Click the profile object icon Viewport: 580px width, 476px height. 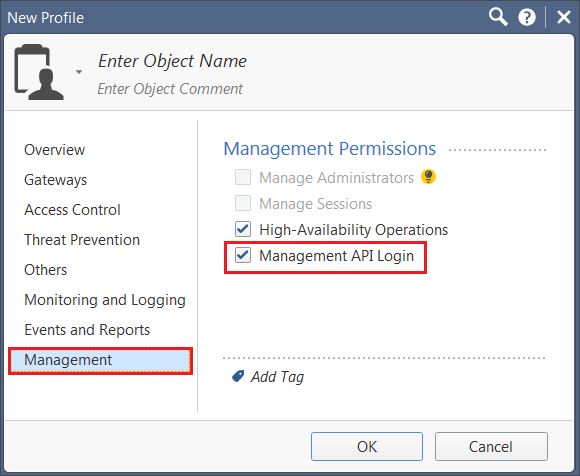pyautogui.click(x=38, y=72)
